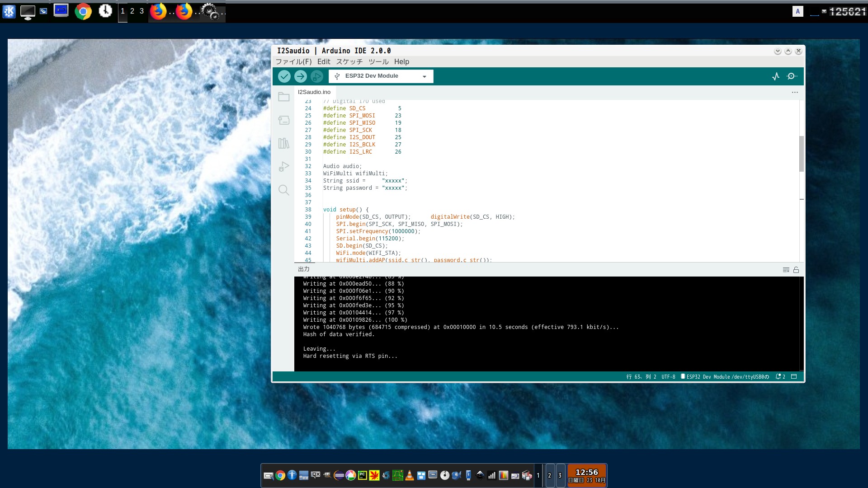Screen dimensions: 868x488
Task: Open the Library Manager sidebar panel
Action: tap(284, 143)
